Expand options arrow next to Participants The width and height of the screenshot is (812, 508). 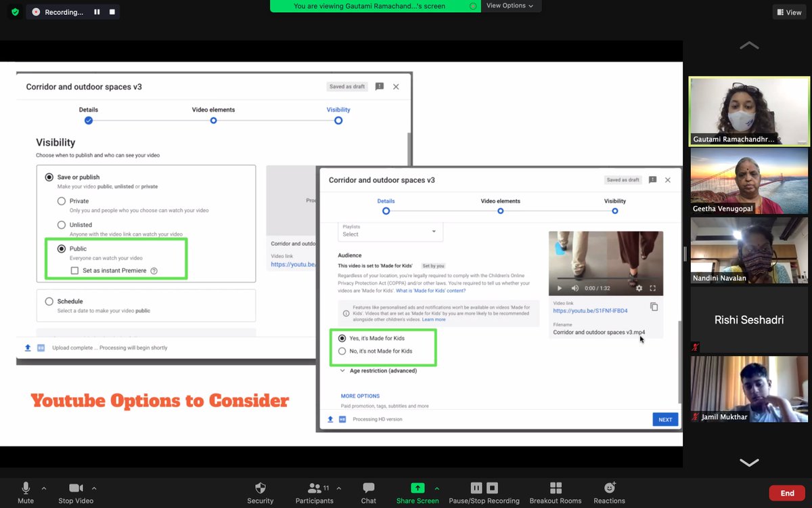pos(338,488)
